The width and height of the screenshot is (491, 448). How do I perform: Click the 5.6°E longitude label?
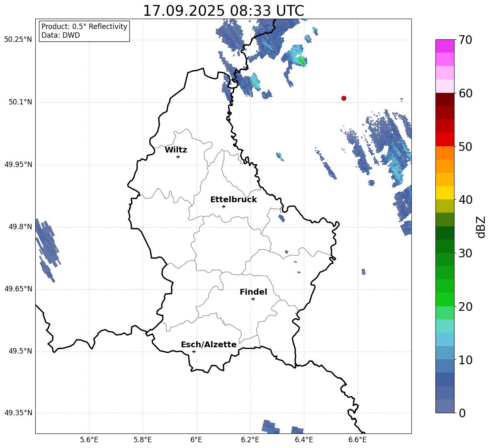point(89,440)
